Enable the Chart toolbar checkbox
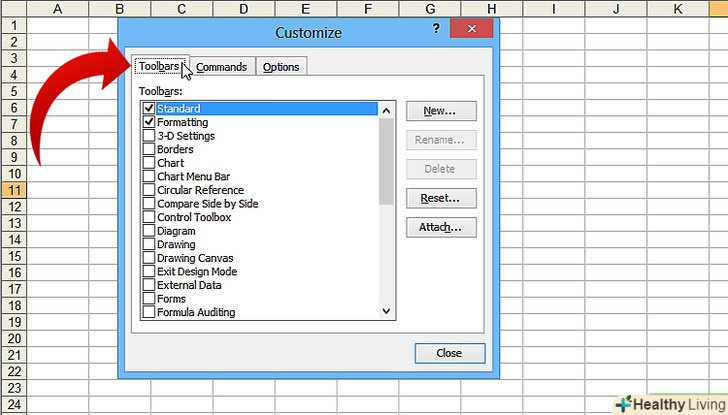Image resolution: width=728 pixels, height=415 pixels. (149, 163)
